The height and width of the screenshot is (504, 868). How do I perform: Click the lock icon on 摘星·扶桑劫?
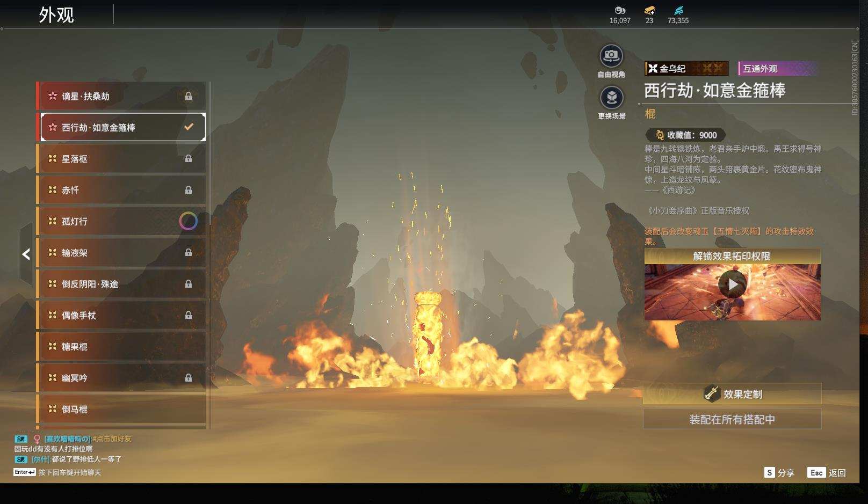click(189, 96)
